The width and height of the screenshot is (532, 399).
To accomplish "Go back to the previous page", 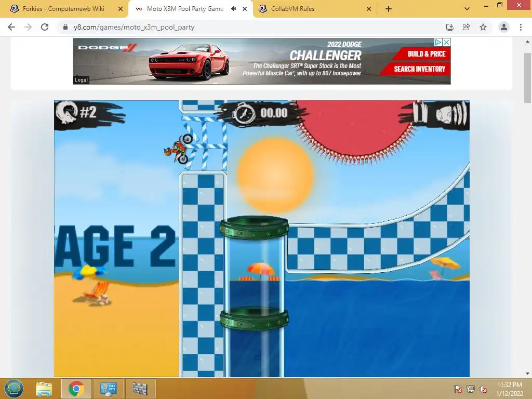I will (x=11, y=27).
